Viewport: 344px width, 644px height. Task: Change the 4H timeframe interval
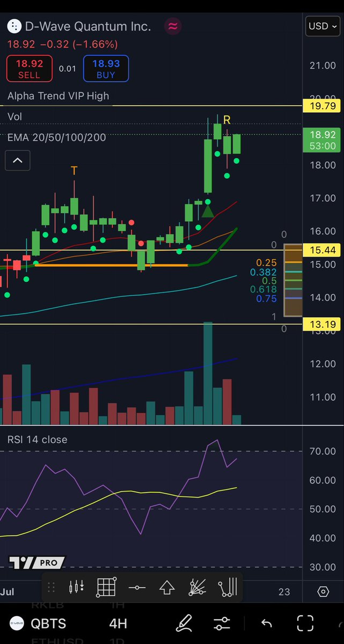(x=118, y=623)
